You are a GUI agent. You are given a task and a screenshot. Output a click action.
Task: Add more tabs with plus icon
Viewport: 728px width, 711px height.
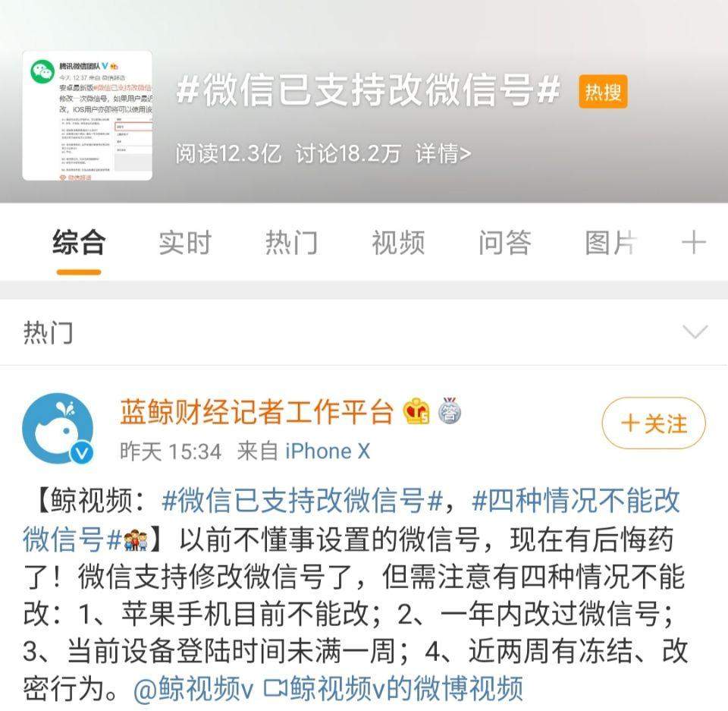pos(694,243)
